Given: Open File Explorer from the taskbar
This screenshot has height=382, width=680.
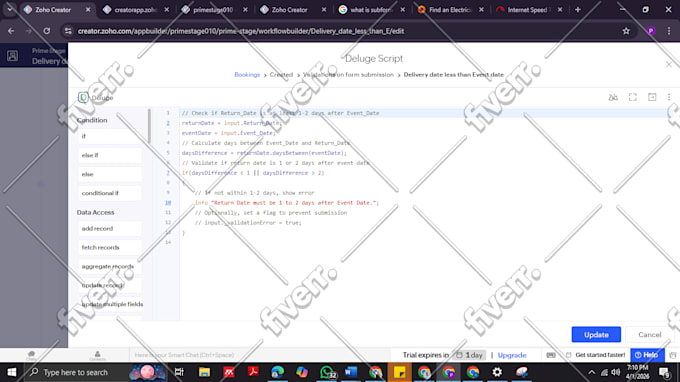Looking at the screenshot, I should [204, 372].
